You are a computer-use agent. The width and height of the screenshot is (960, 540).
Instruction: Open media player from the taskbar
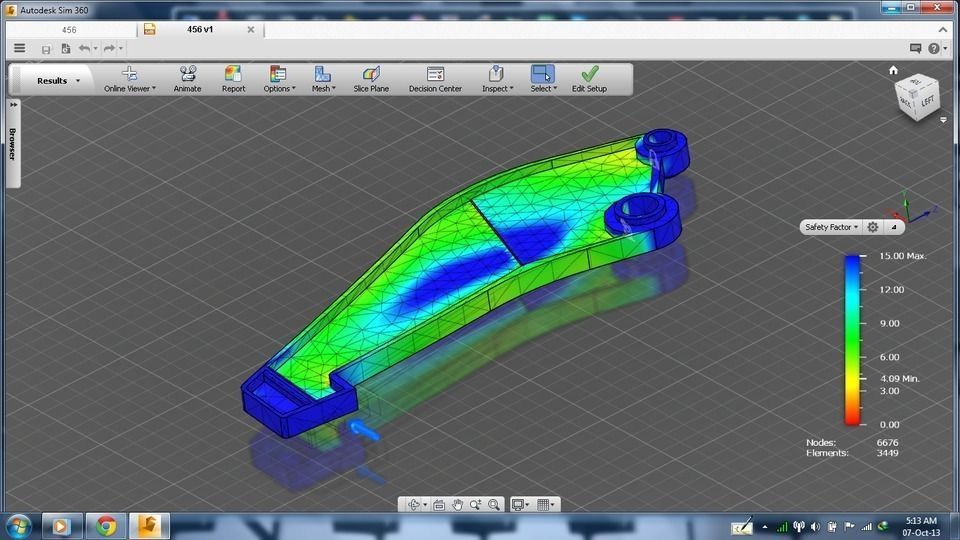coord(61,526)
